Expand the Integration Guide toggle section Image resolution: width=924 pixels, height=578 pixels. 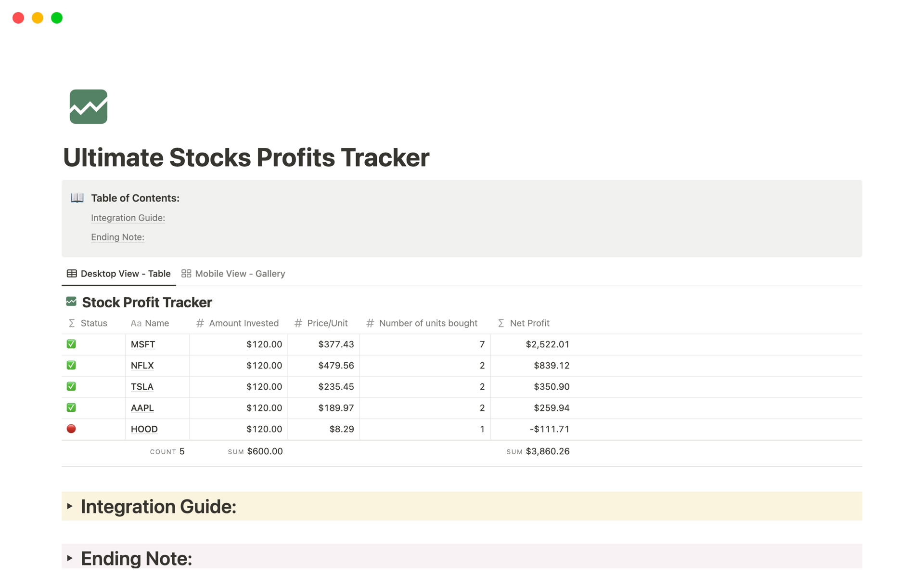click(70, 506)
